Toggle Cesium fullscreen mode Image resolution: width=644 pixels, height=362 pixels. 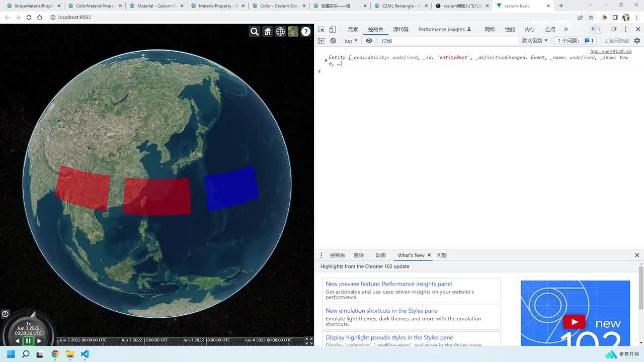(309, 341)
